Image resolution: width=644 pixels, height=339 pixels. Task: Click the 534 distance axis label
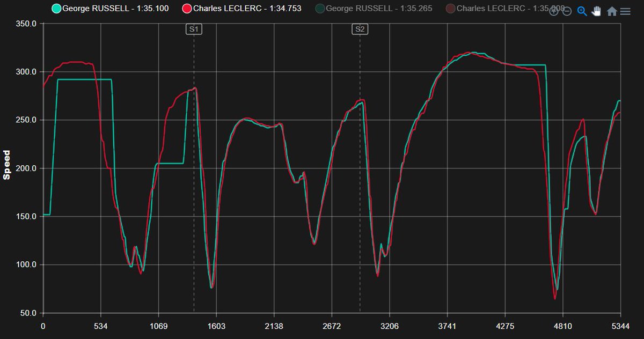click(101, 326)
